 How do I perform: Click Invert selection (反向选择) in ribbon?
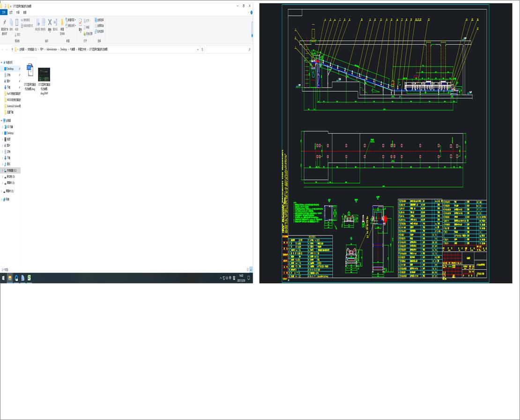(x=99, y=31)
